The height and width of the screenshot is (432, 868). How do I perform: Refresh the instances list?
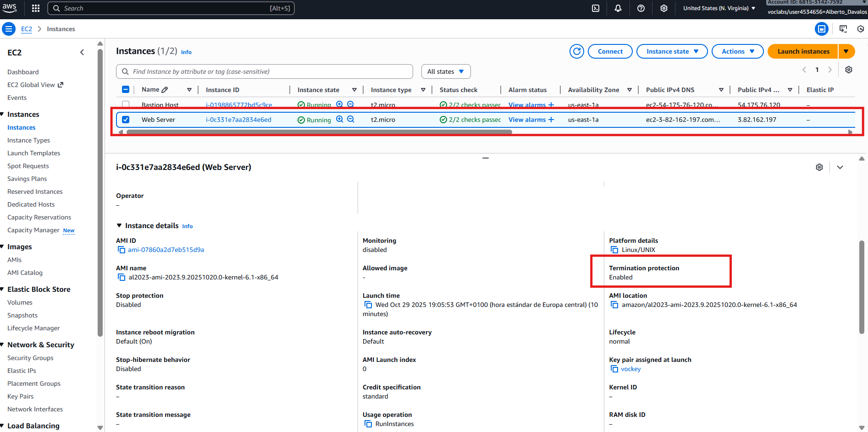pos(576,51)
